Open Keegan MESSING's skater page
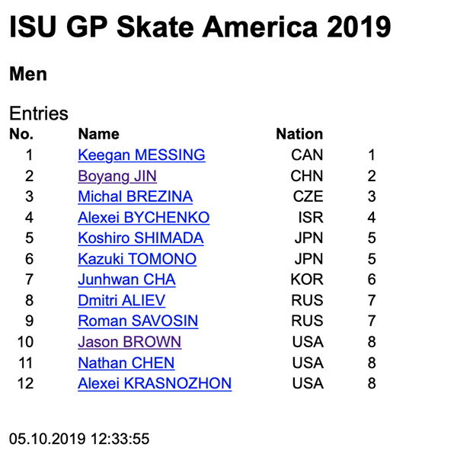 tap(142, 155)
